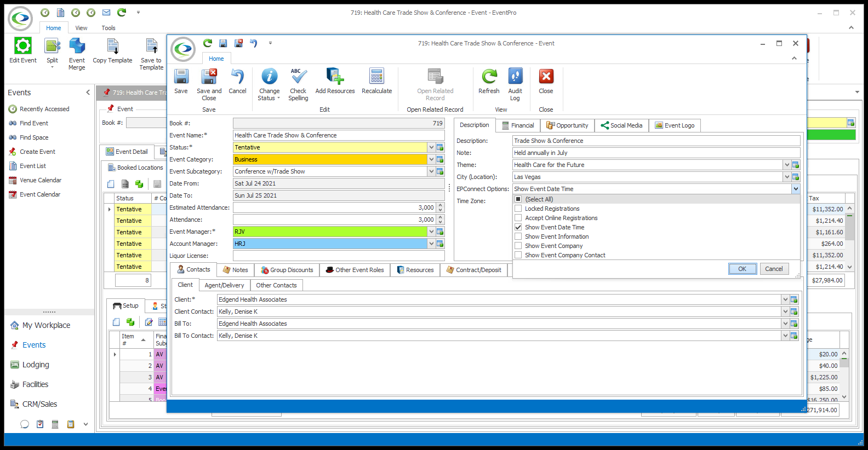
Task: Click Split icon in main ribbon
Action: click(52, 53)
